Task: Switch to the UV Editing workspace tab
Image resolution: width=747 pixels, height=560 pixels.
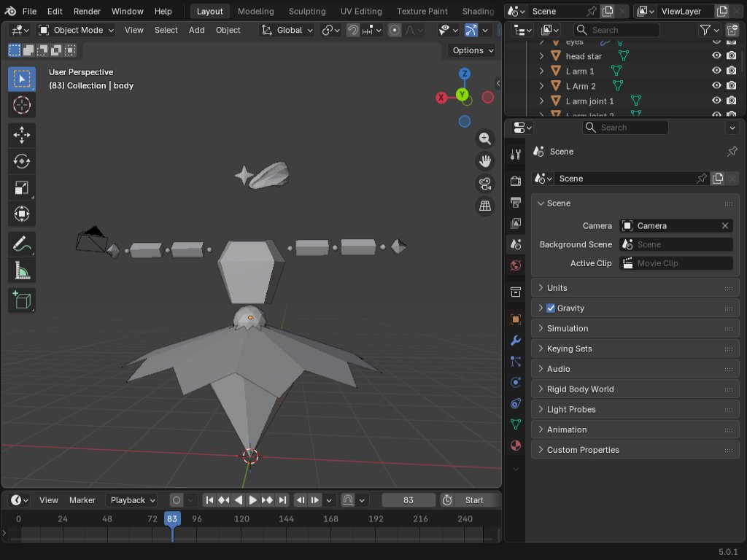Action: (361, 11)
